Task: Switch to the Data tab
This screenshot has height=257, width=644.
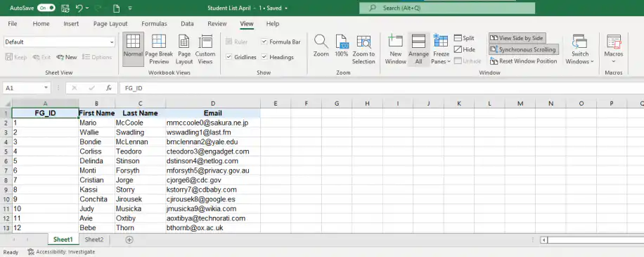Action: [187, 24]
